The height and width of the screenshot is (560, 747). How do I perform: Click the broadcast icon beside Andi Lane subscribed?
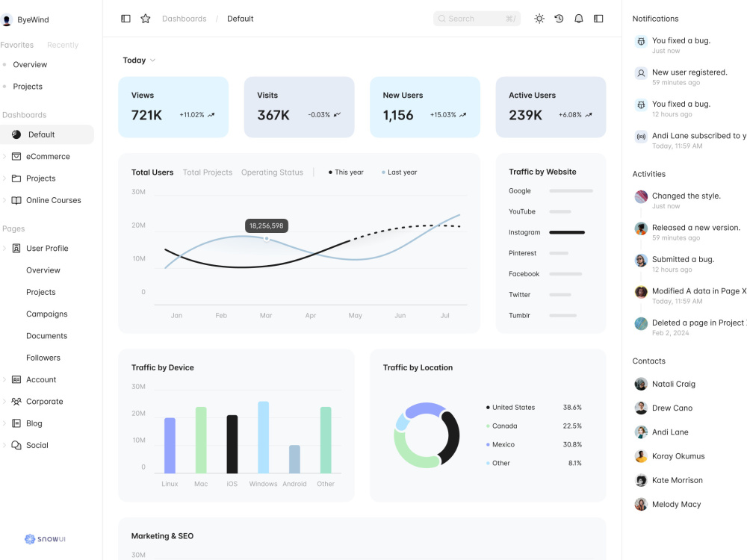(x=641, y=137)
